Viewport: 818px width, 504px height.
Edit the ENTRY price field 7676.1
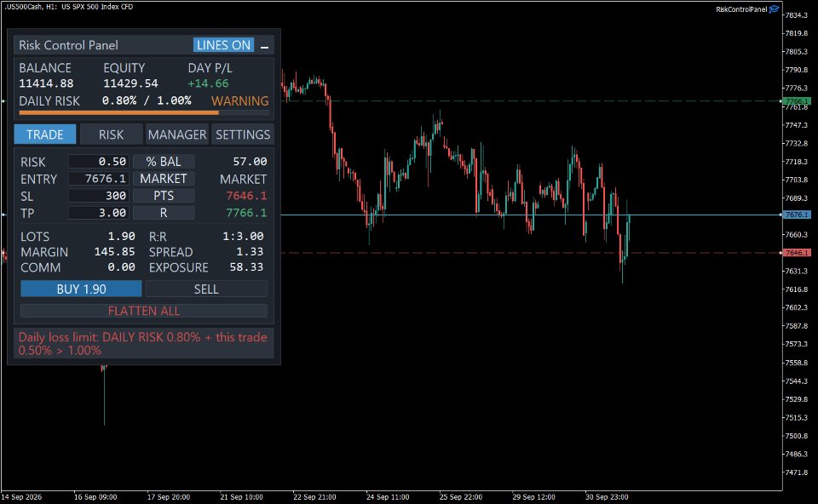point(99,179)
